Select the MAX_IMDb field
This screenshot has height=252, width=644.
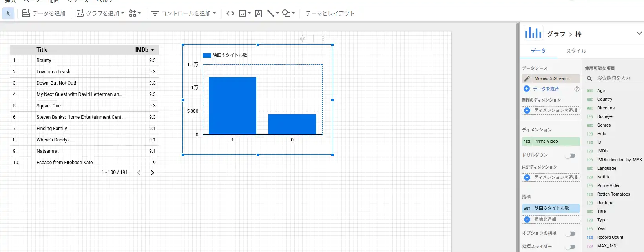(x=608, y=246)
